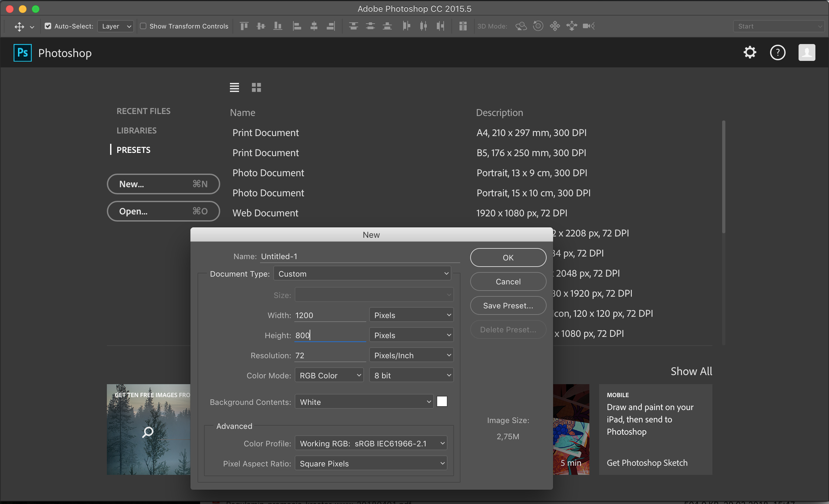This screenshot has height=504, width=829.
Task: Click align top edges icon
Action: click(244, 26)
